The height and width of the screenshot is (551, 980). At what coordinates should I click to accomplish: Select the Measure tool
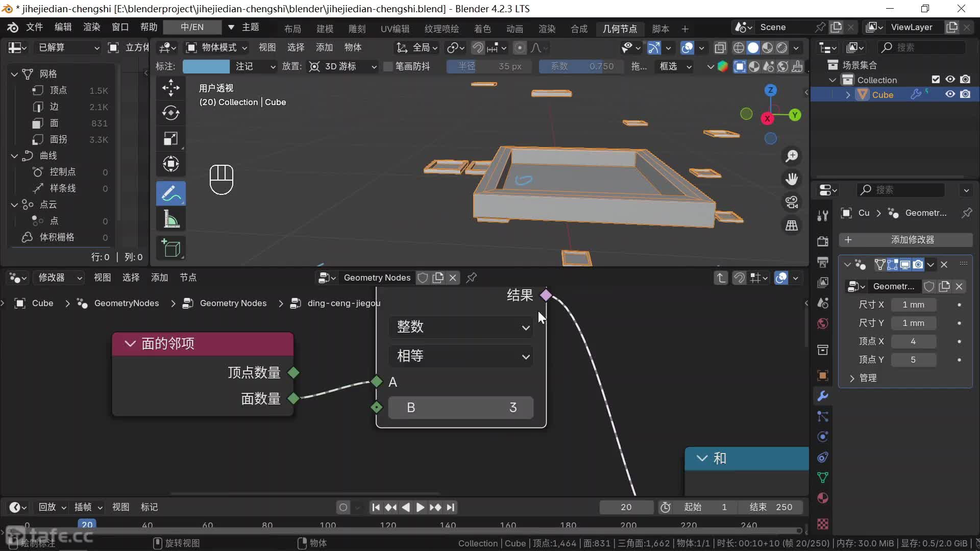click(x=170, y=219)
